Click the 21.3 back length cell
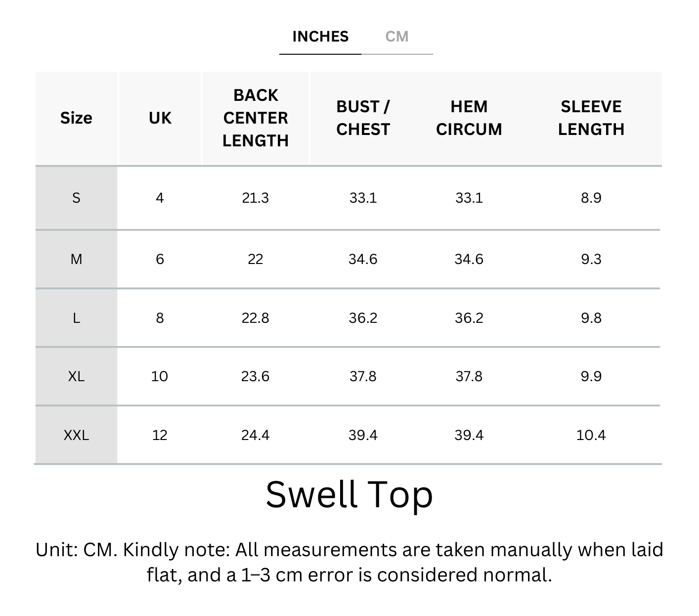The width and height of the screenshot is (699, 616). (256, 198)
